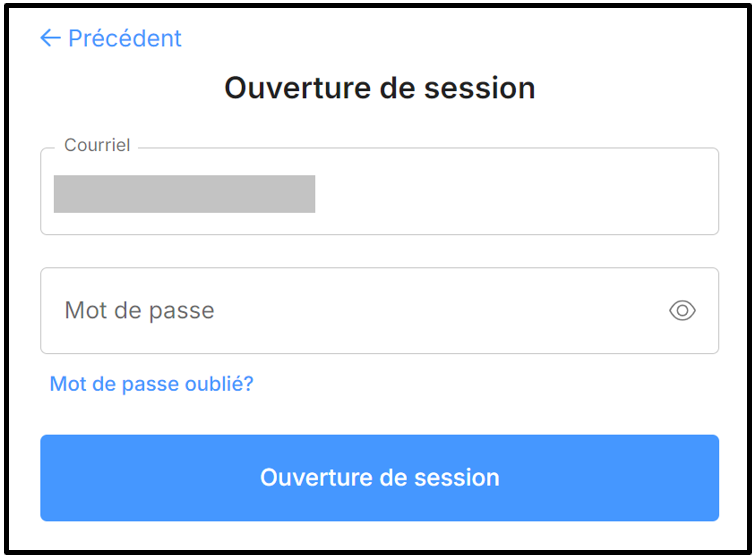Show the password using the eye toggle
Image resolution: width=753 pixels, height=557 pixels.
click(682, 311)
